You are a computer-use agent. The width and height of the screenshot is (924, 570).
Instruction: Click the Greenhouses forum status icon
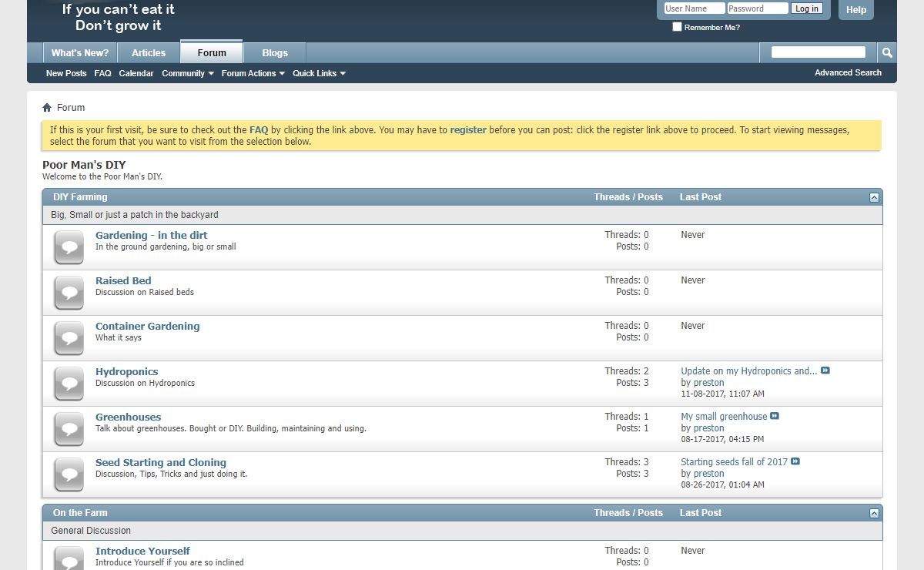(x=69, y=429)
